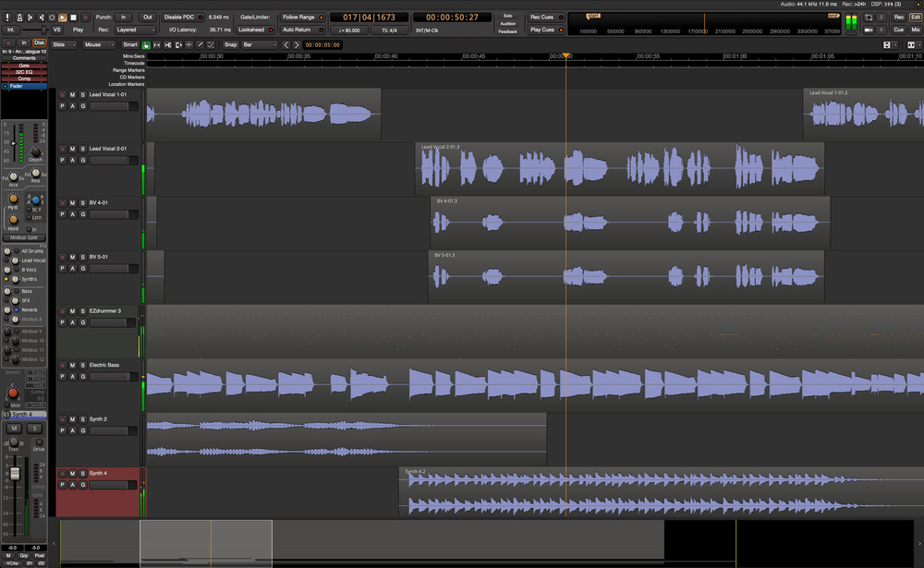Activate the Draw pencil tool
The height and width of the screenshot is (568, 924).
[x=200, y=44]
